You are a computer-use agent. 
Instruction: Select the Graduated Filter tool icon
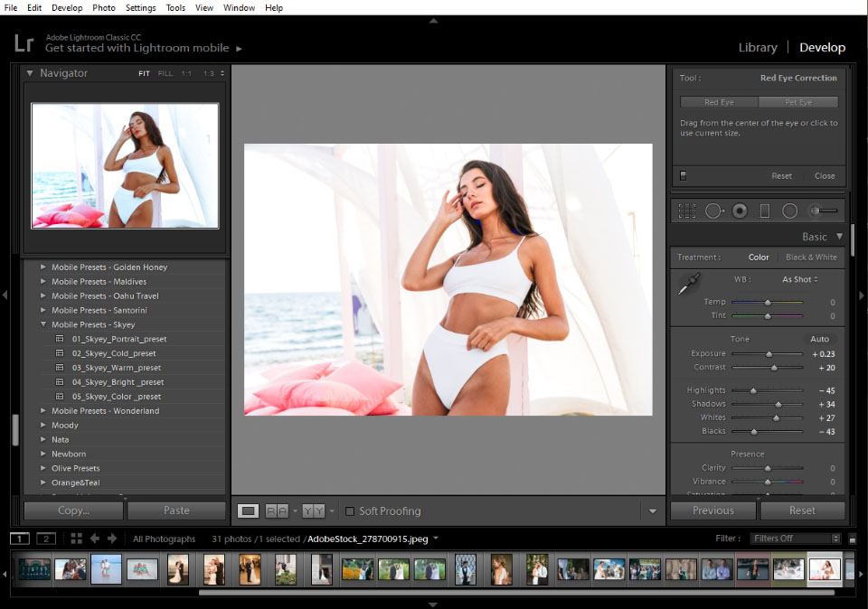(x=765, y=211)
